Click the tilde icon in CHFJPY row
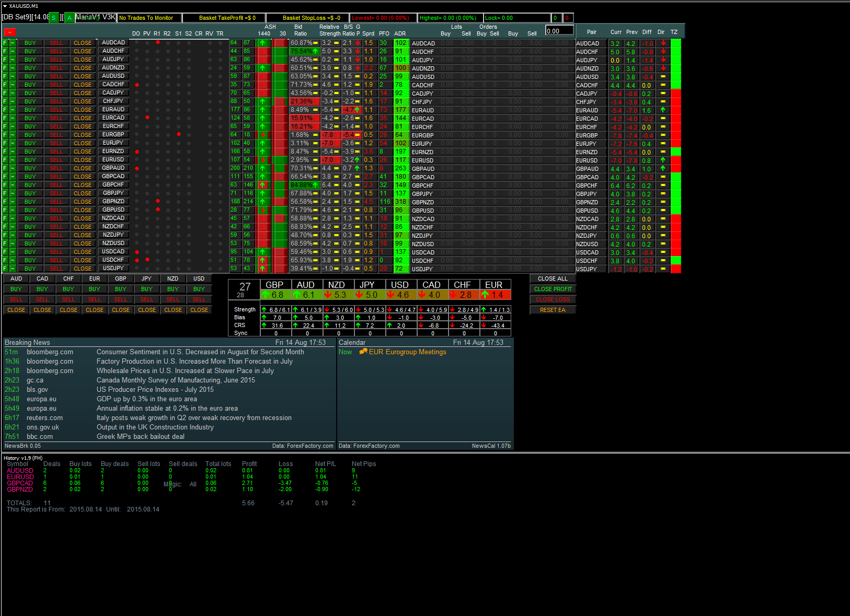The width and height of the screenshot is (850, 616). point(13,101)
